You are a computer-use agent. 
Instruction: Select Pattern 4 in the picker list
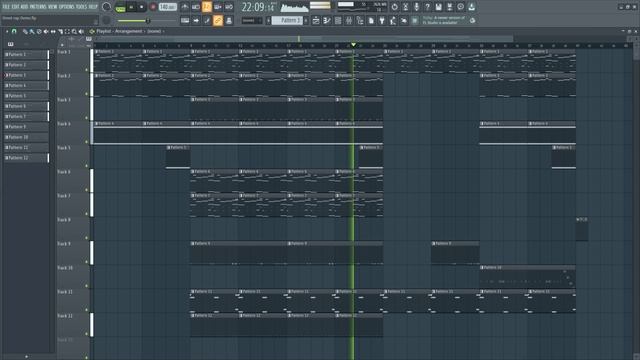click(x=26, y=85)
